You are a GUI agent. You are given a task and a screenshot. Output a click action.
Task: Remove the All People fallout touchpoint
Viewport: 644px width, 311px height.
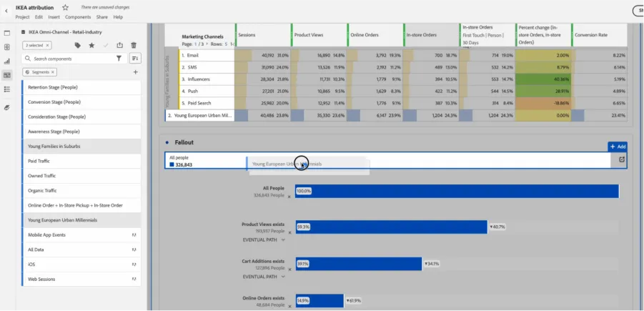point(289,197)
